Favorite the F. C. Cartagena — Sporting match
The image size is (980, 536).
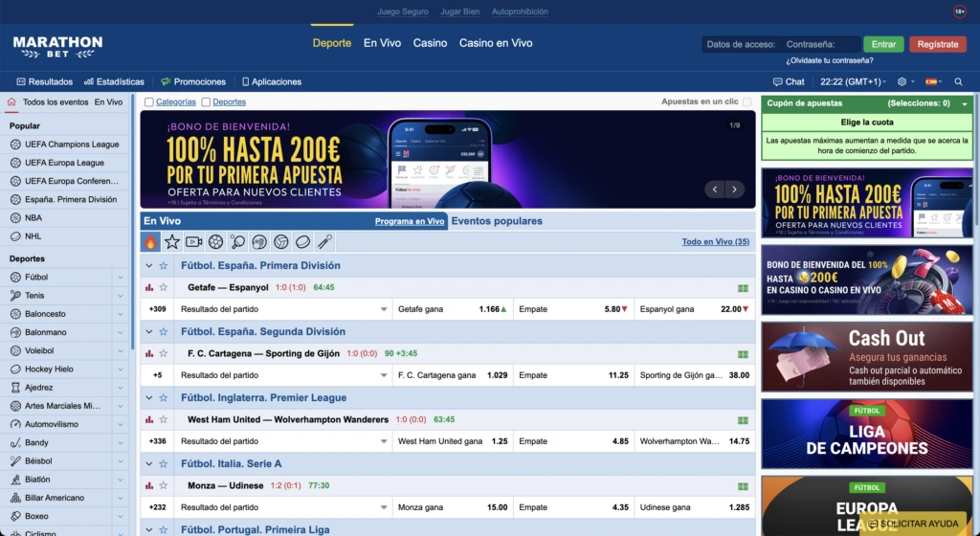tap(163, 353)
